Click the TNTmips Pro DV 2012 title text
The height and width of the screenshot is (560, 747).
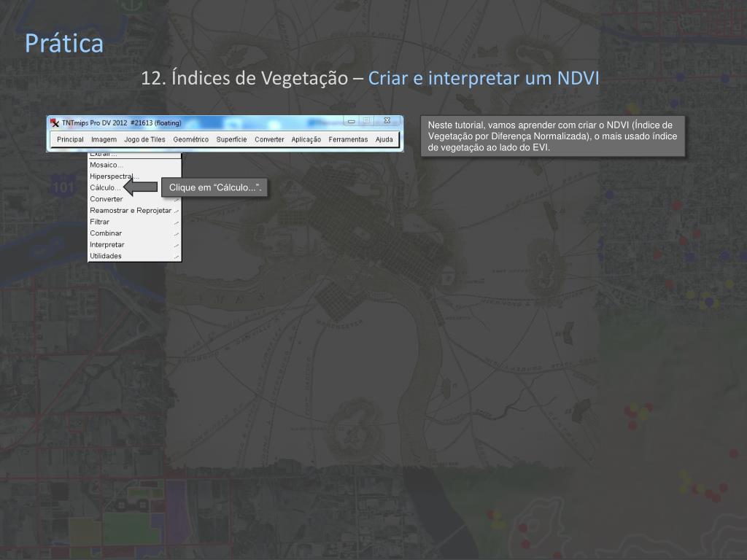(x=122, y=122)
